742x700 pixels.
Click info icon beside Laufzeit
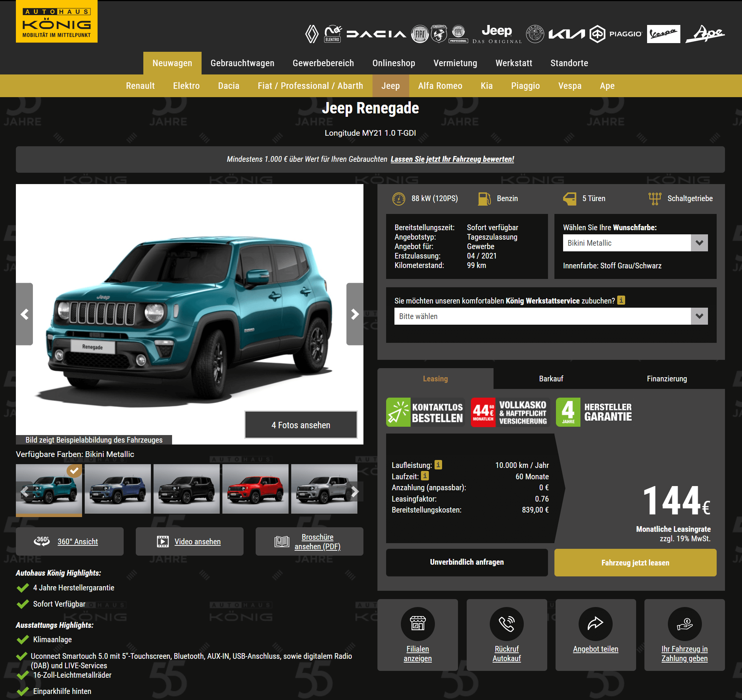[x=425, y=476]
